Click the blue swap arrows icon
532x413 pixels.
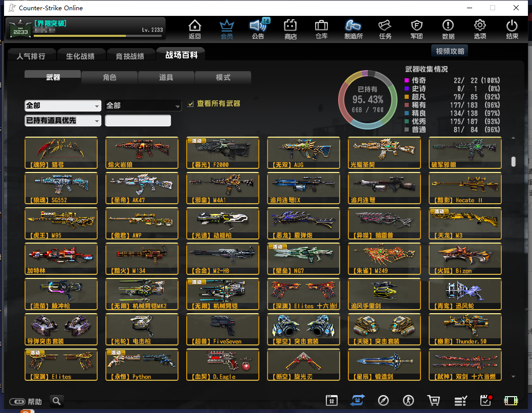357,400
